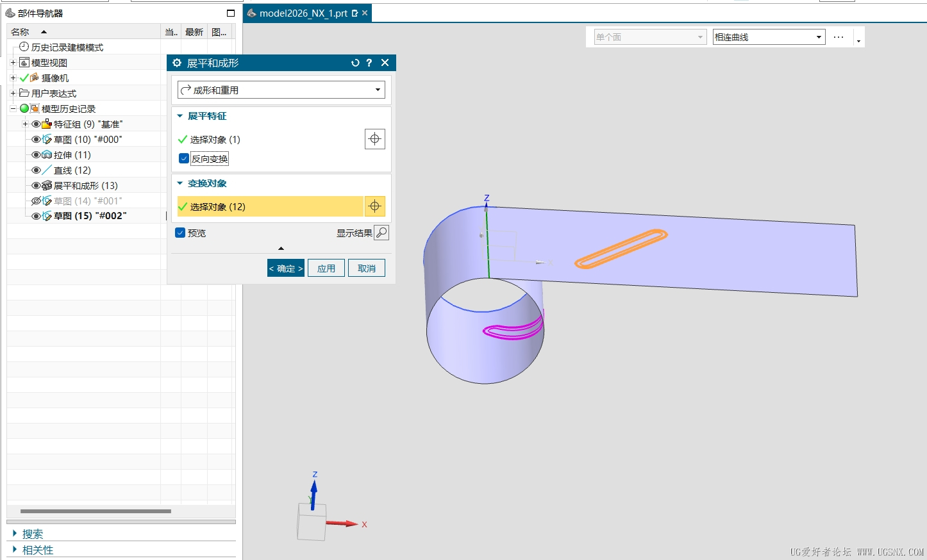Click the 取消 button
This screenshot has width=927, height=560.
pos(367,268)
